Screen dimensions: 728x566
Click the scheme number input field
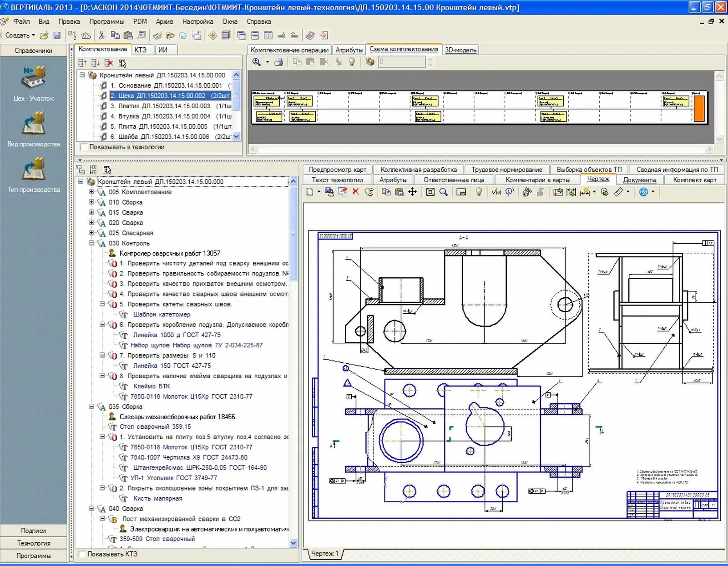pyautogui.click(x=402, y=62)
